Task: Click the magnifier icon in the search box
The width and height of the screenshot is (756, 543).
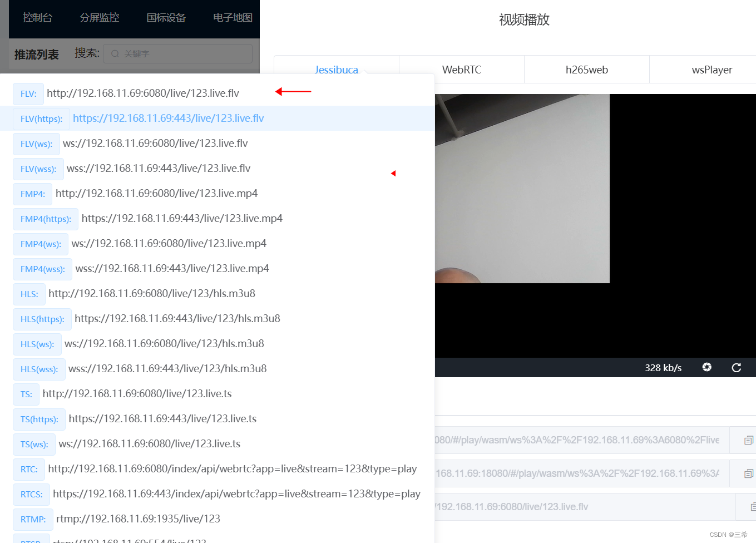Action: (x=115, y=54)
